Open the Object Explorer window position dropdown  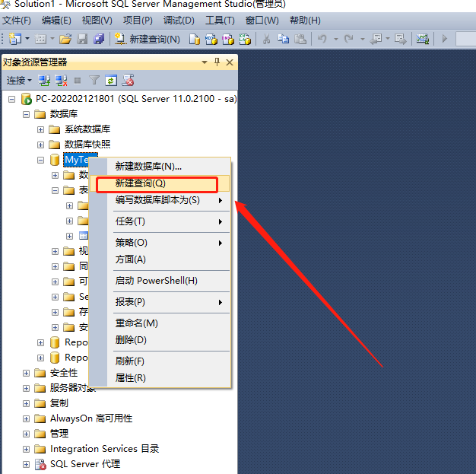pos(205,62)
